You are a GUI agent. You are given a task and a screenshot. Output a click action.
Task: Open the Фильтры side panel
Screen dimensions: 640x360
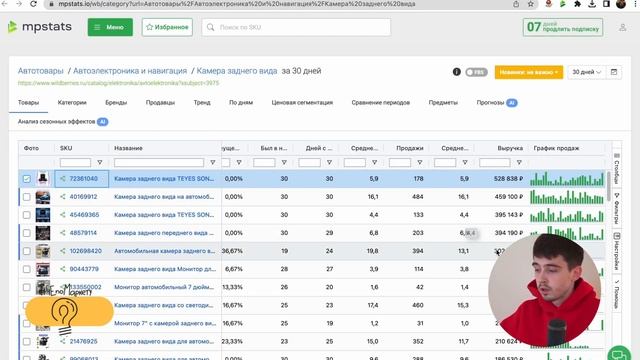point(617,208)
